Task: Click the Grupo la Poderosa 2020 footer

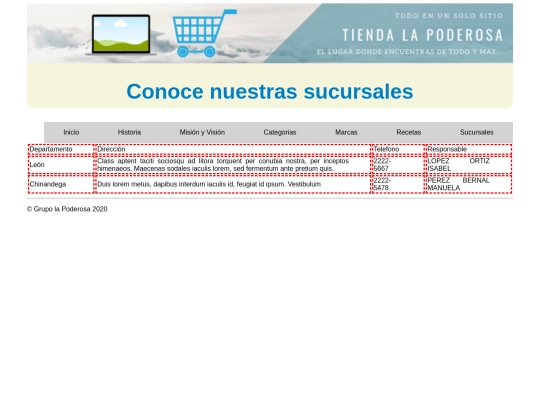Action: click(67, 209)
